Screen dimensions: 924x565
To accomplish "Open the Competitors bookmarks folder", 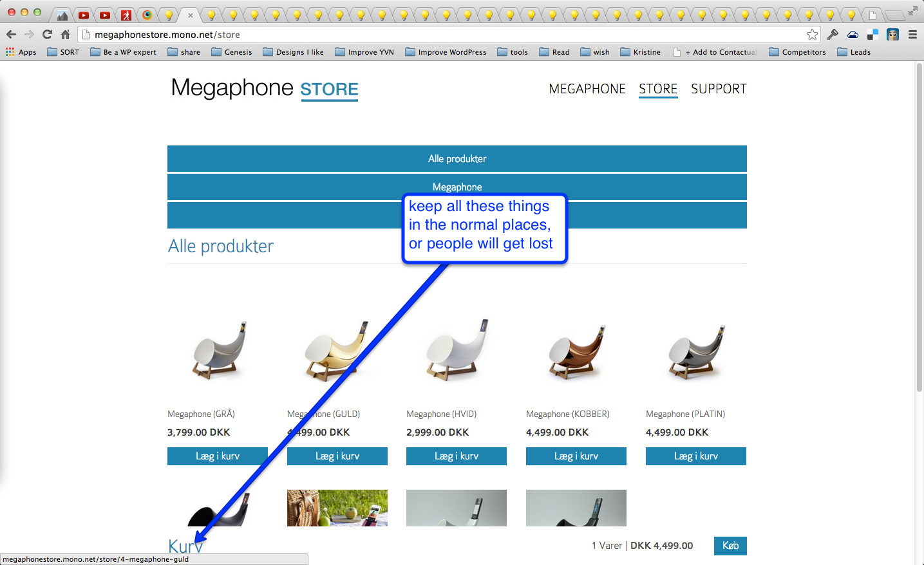I will pyautogui.click(x=797, y=52).
